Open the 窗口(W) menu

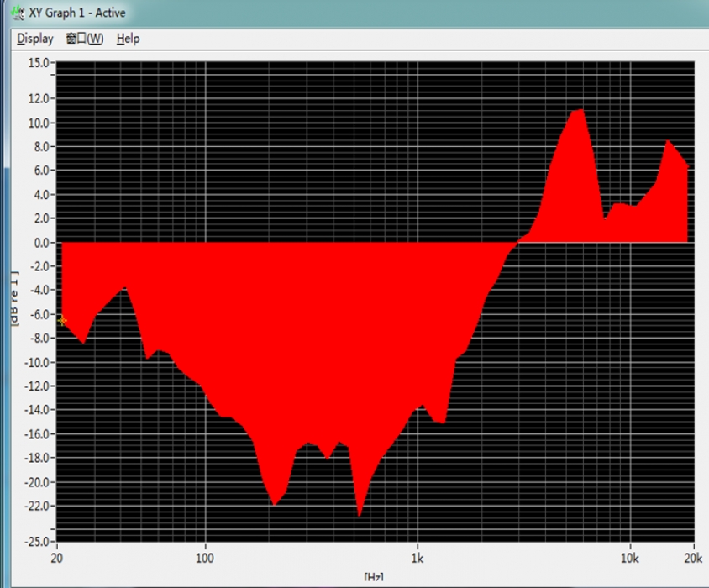[x=85, y=39]
